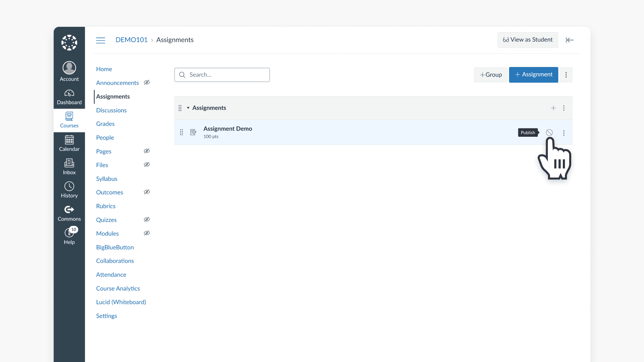Collapse the Assignments group chevron
The height and width of the screenshot is (362, 644).
188,108
